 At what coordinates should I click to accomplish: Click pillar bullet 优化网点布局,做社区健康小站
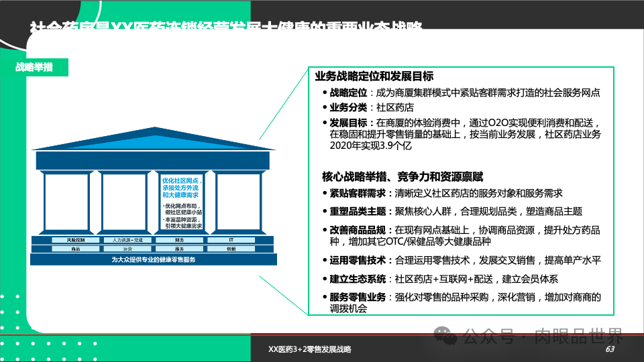tap(182, 209)
